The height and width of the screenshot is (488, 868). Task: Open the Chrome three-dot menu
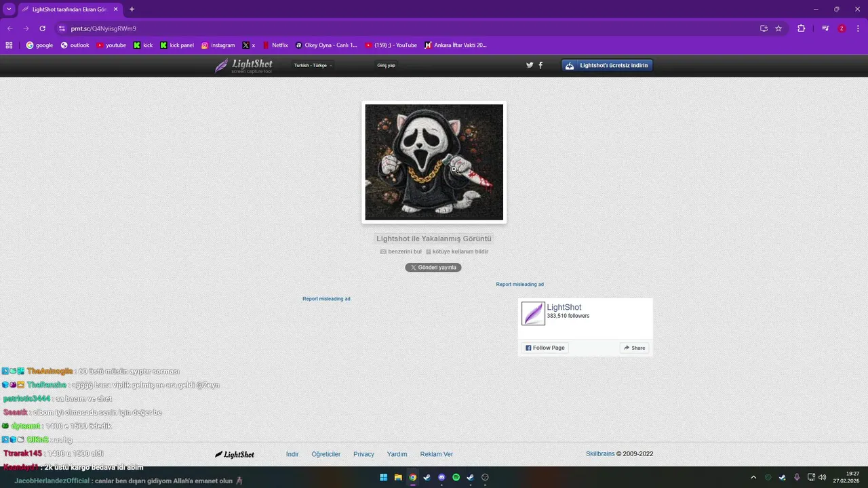coord(857,28)
